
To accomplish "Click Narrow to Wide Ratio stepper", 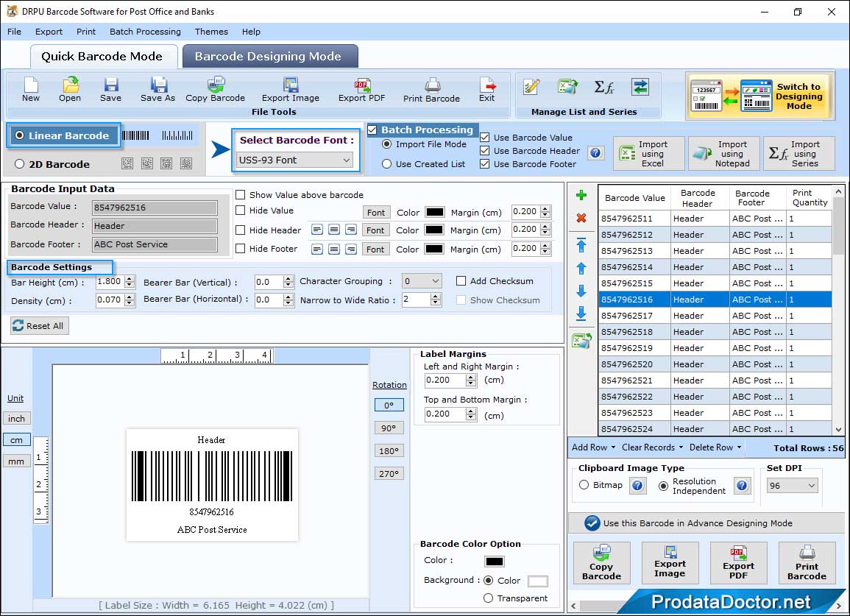I will click(x=435, y=300).
